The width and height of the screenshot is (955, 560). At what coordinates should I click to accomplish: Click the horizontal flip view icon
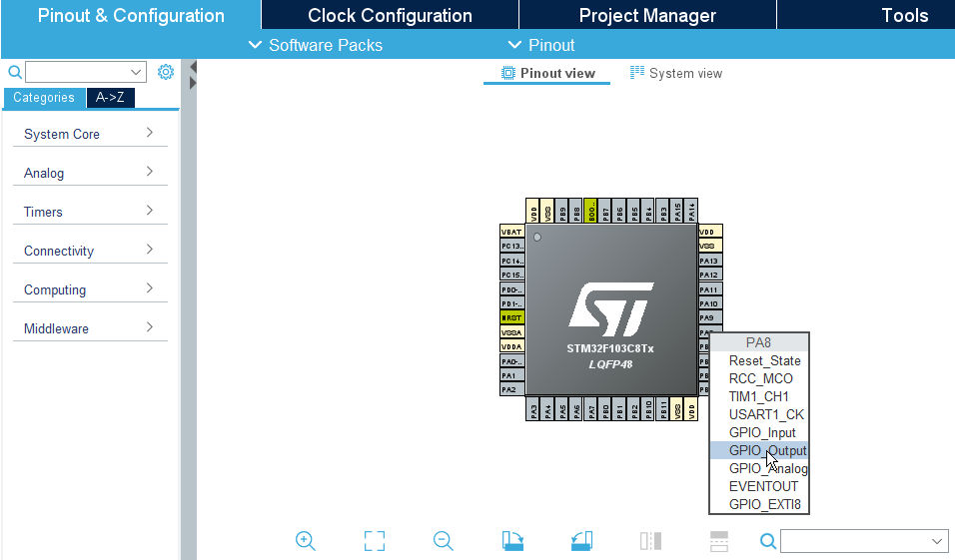(x=650, y=540)
